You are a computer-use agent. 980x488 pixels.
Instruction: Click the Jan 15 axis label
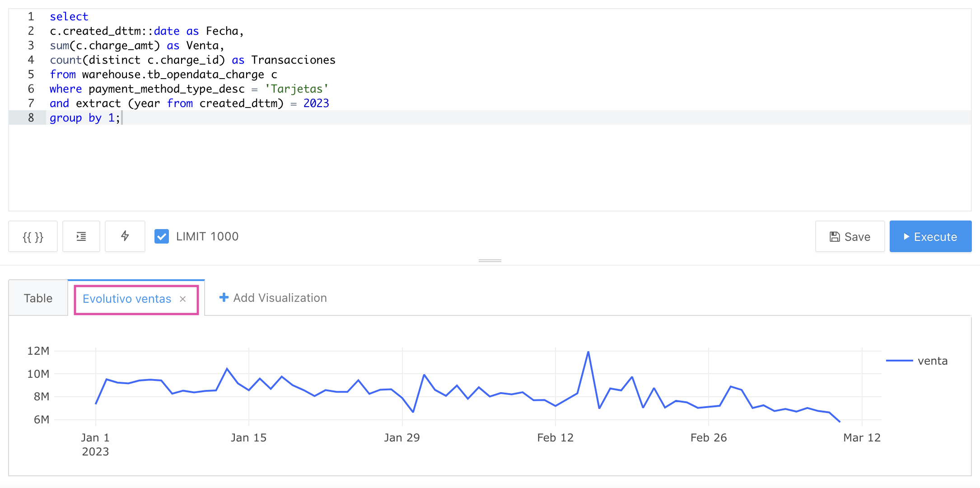point(248,437)
